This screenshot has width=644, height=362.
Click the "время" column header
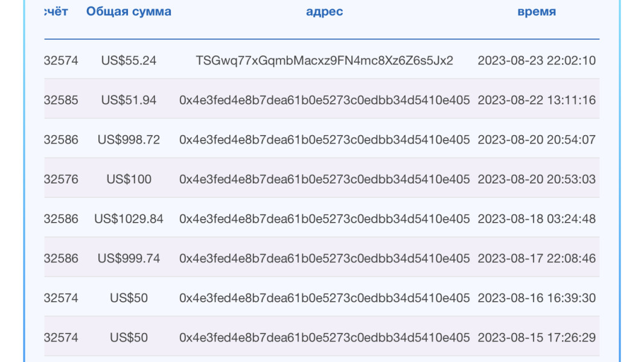(537, 11)
